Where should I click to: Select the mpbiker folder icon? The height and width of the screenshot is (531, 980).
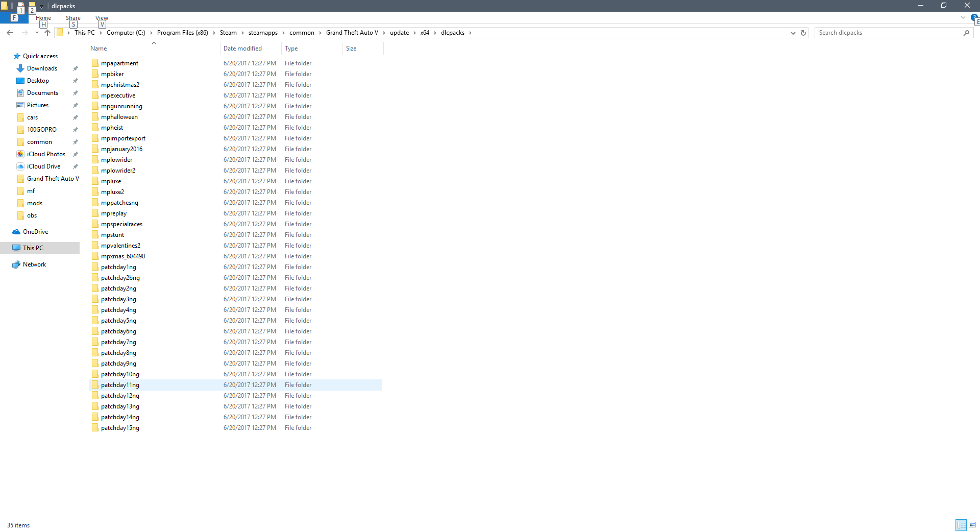pos(95,74)
